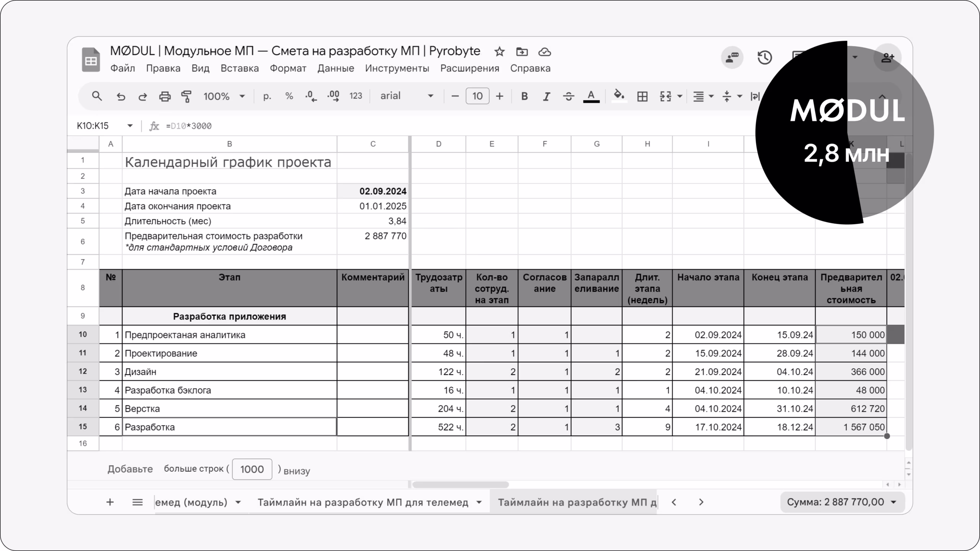Open the search menus magnifier
Screen dimensions: 980x551
point(97,96)
